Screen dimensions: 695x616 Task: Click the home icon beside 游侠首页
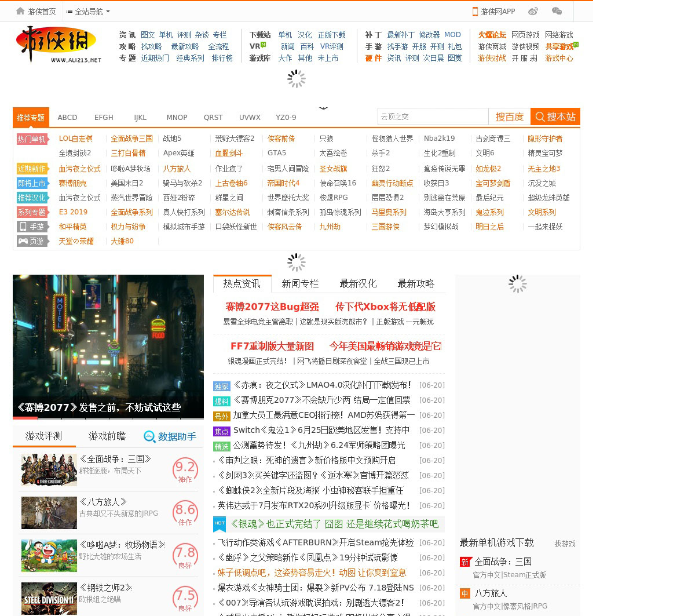click(21, 11)
